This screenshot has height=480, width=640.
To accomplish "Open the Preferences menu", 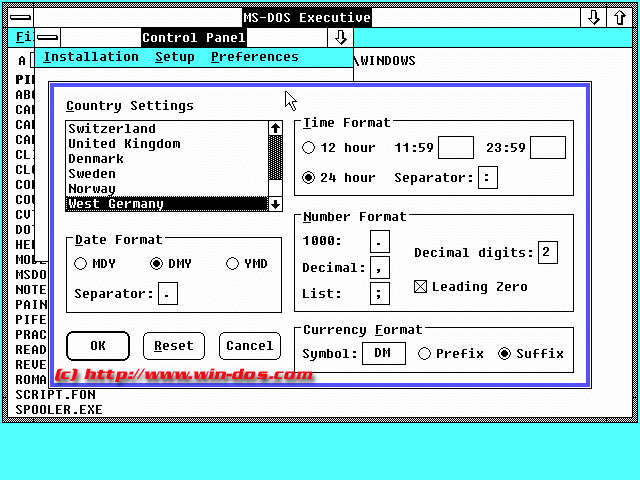I will 254,57.
